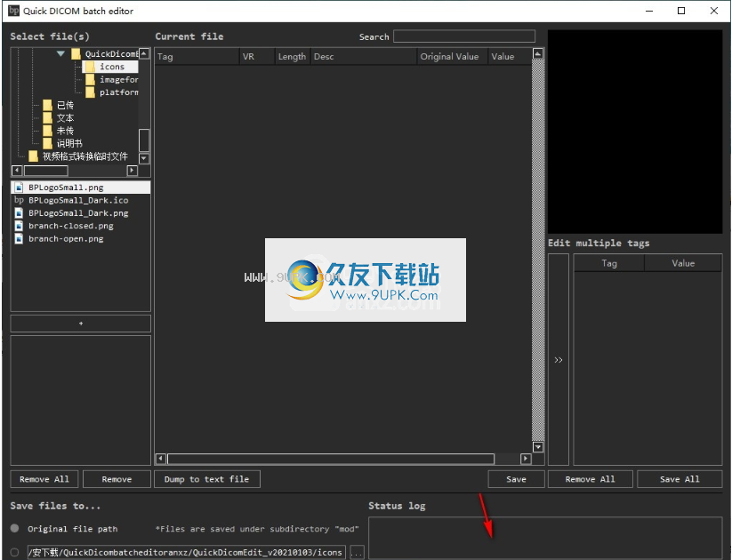Click the folder tree vertical scrollbar thumb
Image resolution: width=732 pixels, height=560 pixels.
point(144,140)
